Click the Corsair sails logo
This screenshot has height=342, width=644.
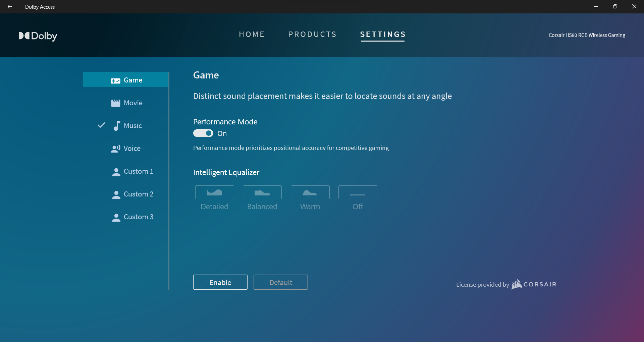click(517, 284)
